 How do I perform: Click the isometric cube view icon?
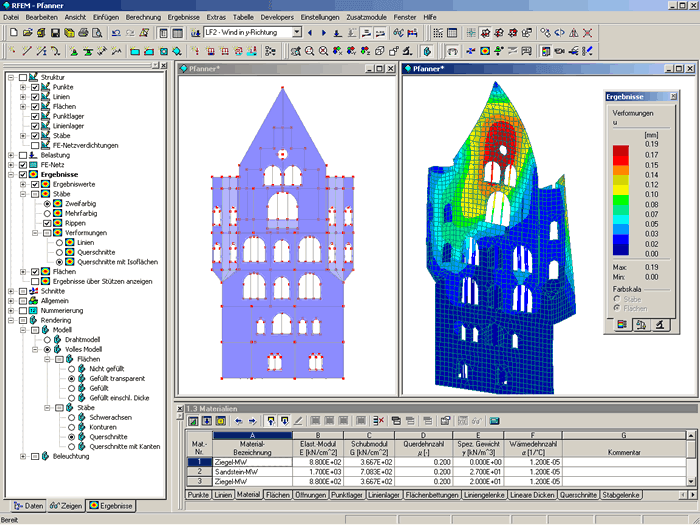[379, 51]
